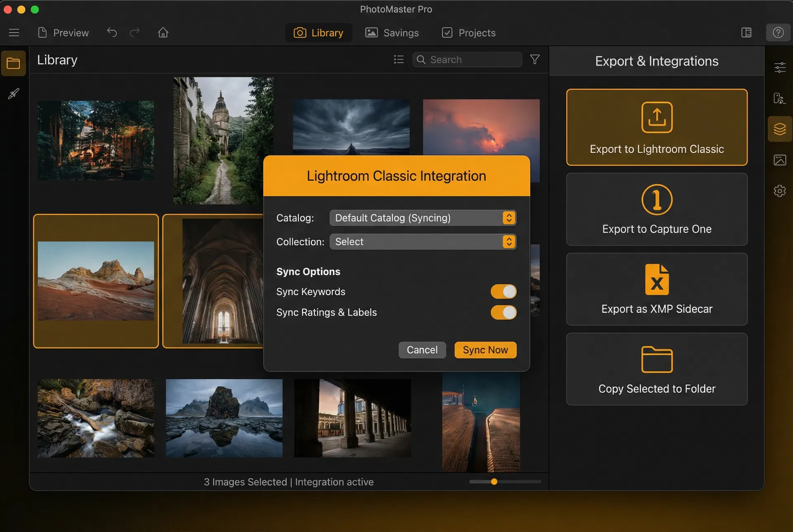Turn off Sync Ratings & Labels

click(x=503, y=313)
